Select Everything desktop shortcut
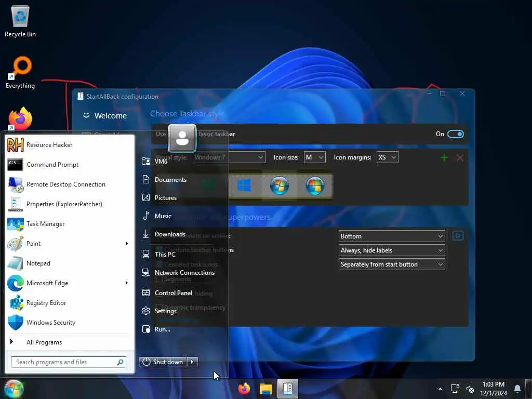Screen dimensions: 532x399 20,73
